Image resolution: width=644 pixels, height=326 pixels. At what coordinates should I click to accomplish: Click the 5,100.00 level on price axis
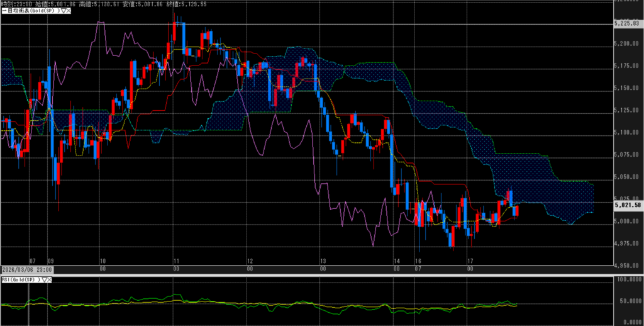(627, 132)
